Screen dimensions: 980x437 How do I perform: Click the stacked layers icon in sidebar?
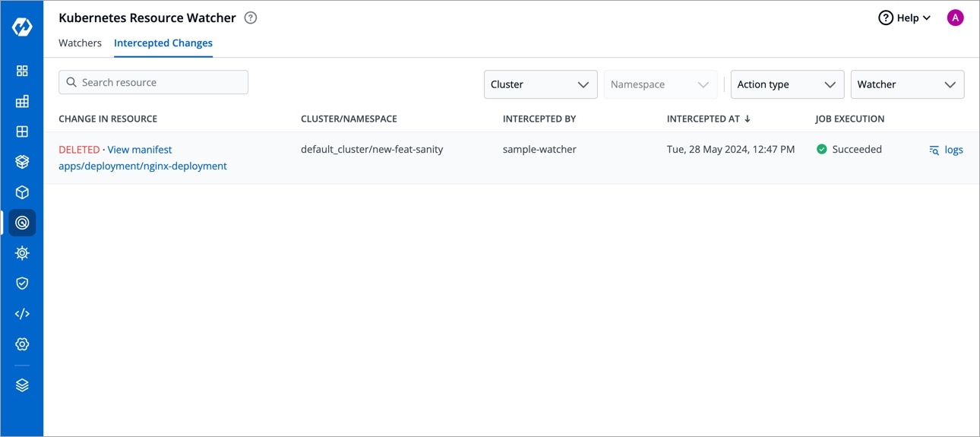pos(22,385)
